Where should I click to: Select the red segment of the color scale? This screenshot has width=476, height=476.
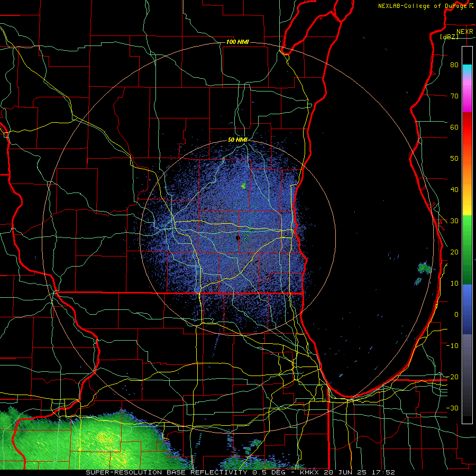click(x=467, y=127)
